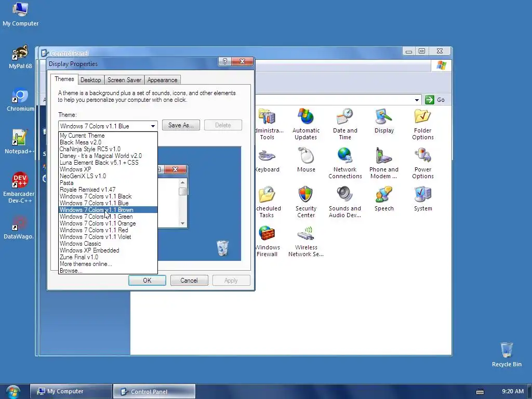Viewport: 532px width, 399px height.
Task: Open the Keyboard applet icon
Action: (268, 160)
